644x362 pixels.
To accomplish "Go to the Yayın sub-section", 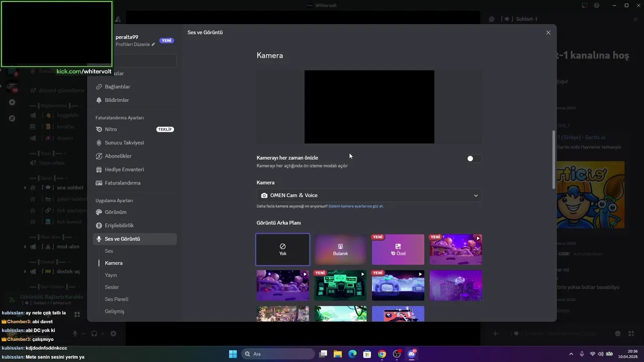I will (111, 275).
